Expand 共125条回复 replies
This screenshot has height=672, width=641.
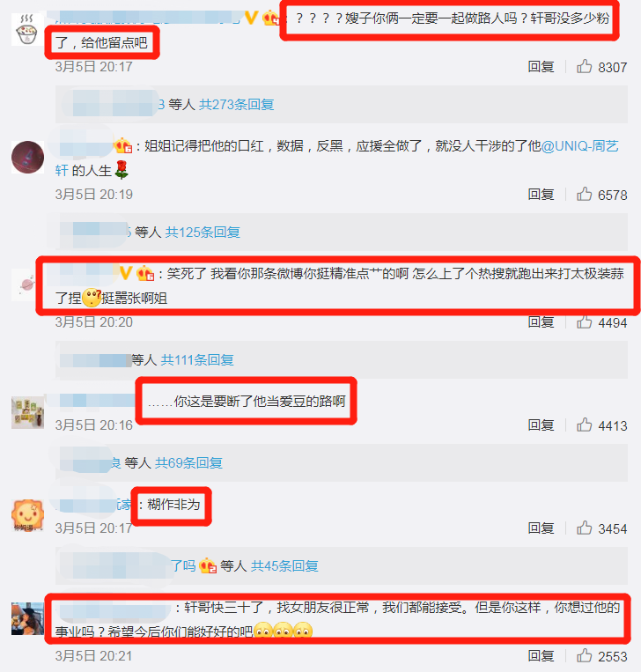click(x=203, y=232)
